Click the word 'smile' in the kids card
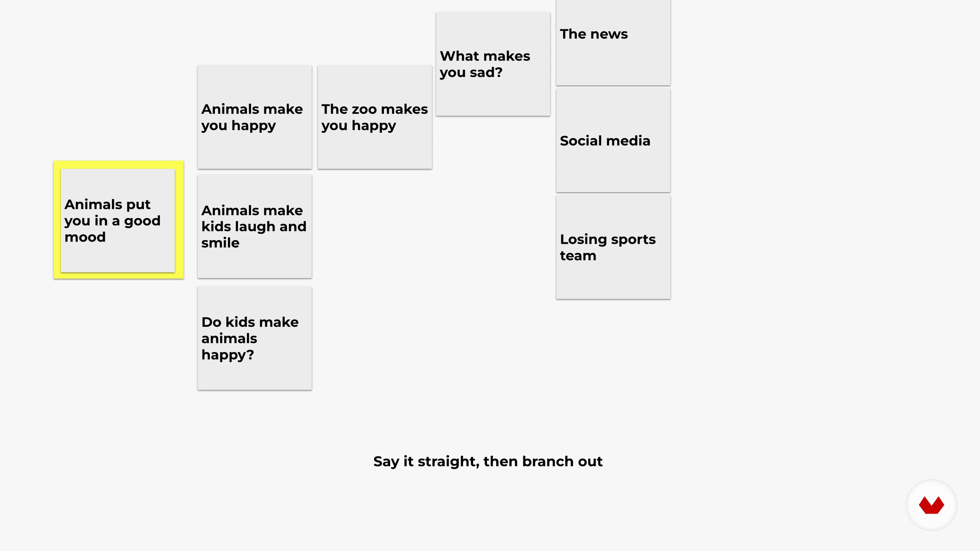The width and height of the screenshot is (980, 551). pyautogui.click(x=220, y=243)
